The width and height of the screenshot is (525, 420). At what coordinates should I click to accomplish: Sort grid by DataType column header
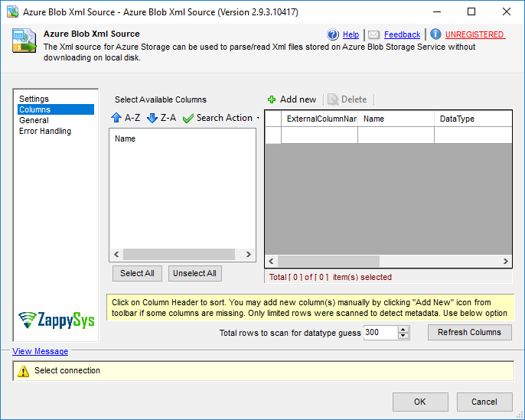[x=473, y=119]
